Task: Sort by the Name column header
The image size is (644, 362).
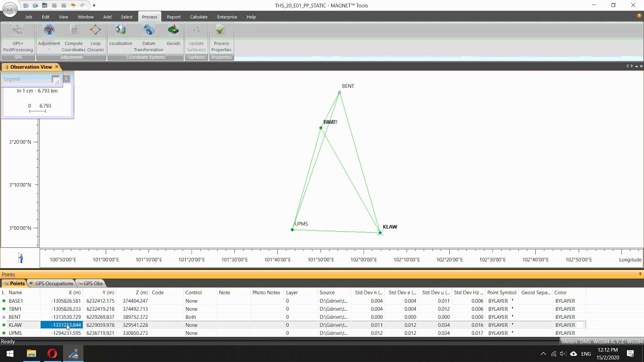Action: click(x=24, y=293)
